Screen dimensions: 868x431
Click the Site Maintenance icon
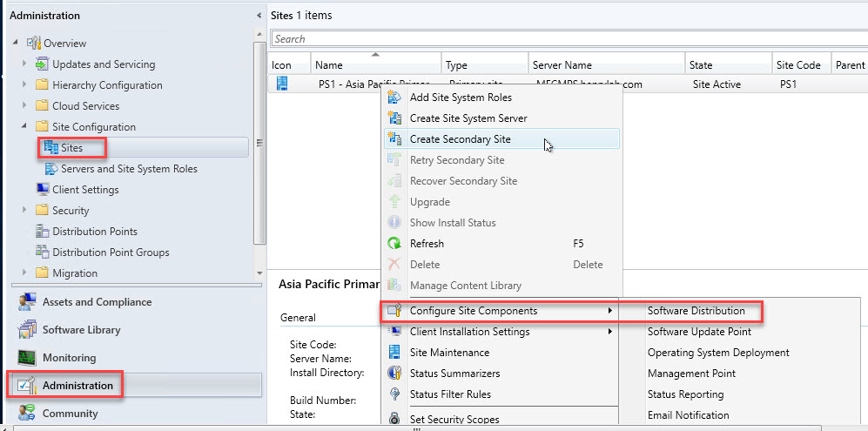394,353
